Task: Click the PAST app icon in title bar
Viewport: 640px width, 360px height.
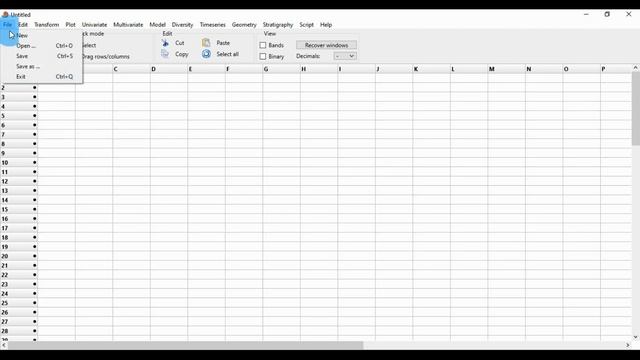Action: (5, 14)
